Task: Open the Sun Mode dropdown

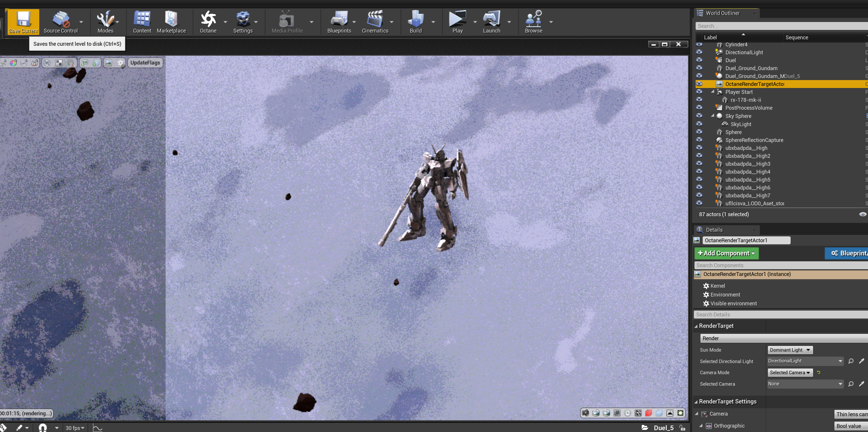Action: click(x=790, y=350)
